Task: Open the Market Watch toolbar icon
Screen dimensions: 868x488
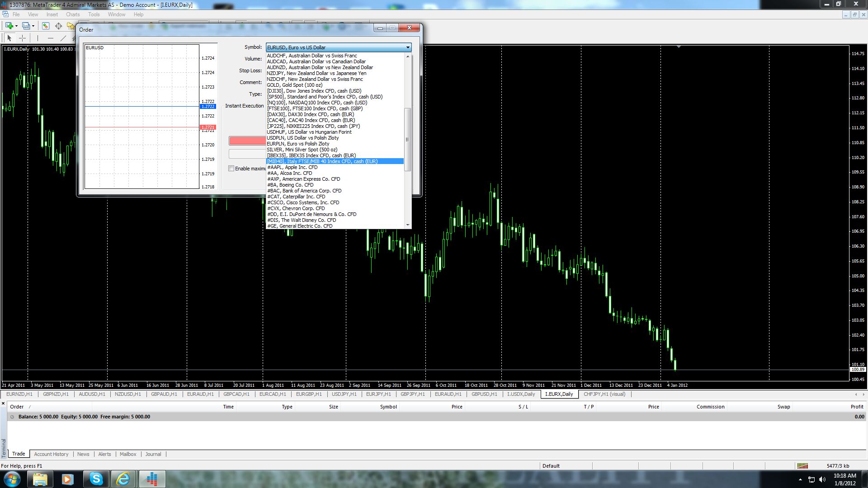Action: click(45, 26)
